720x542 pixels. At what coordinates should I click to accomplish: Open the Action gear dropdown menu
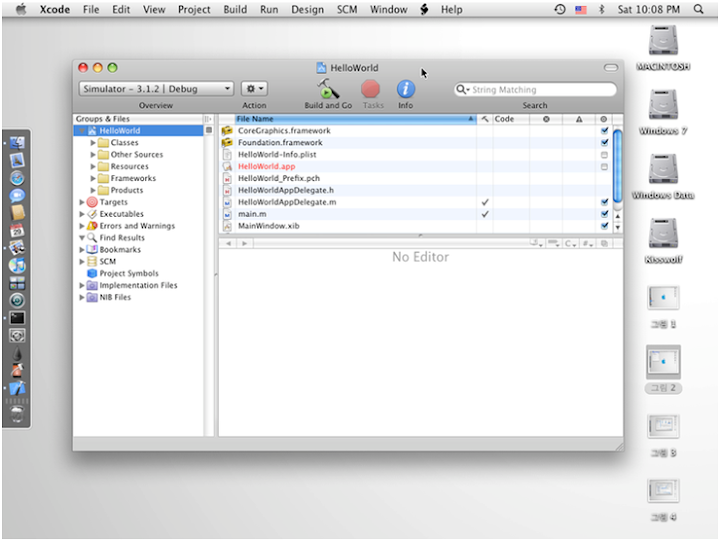(x=254, y=89)
